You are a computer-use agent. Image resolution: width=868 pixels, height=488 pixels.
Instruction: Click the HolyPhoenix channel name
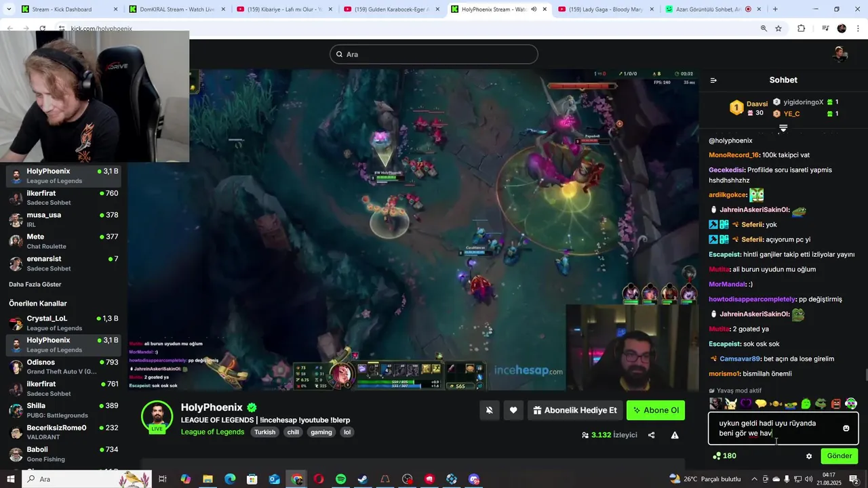[x=212, y=407]
